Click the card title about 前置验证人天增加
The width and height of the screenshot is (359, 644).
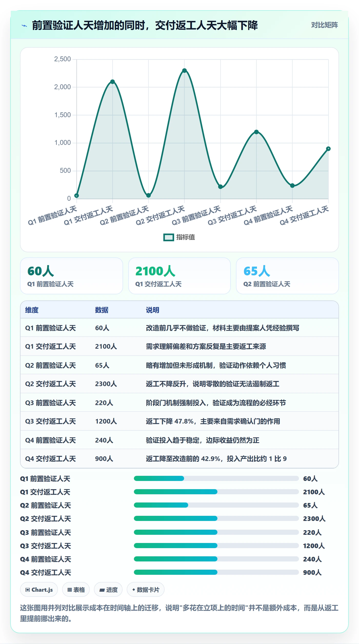[x=145, y=25]
